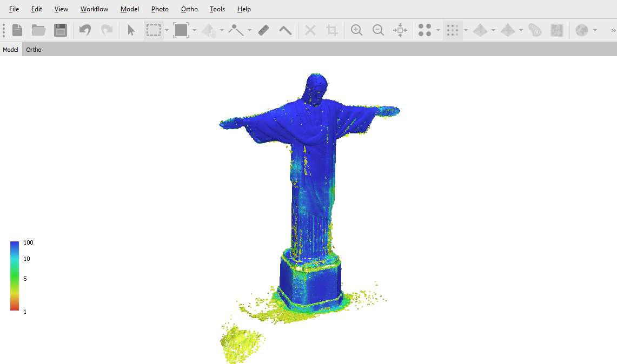The image size is (617, 364).
Task: Open the Edit menu
Action: pos(37,9)
